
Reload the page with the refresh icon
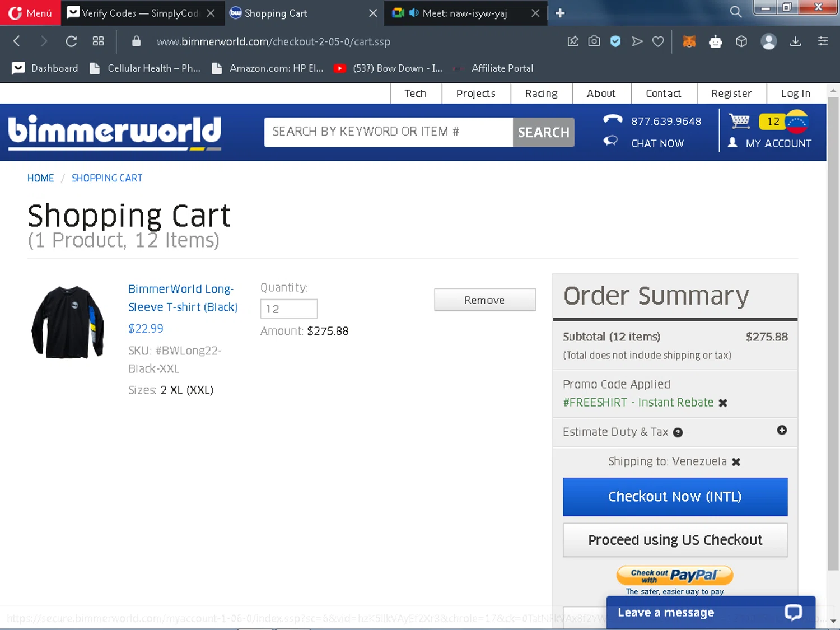[71, 41]
